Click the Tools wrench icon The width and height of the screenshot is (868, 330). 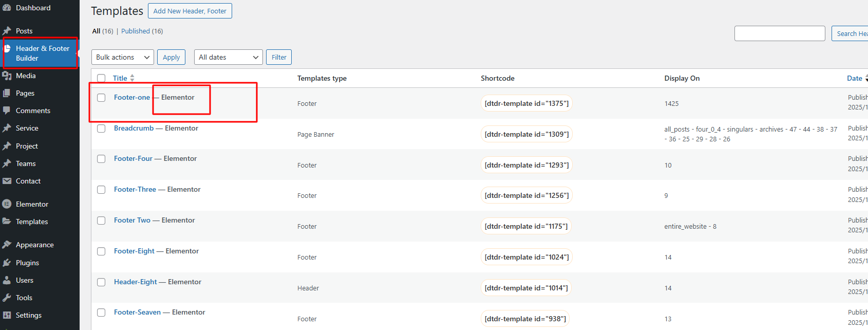[7, 298]
